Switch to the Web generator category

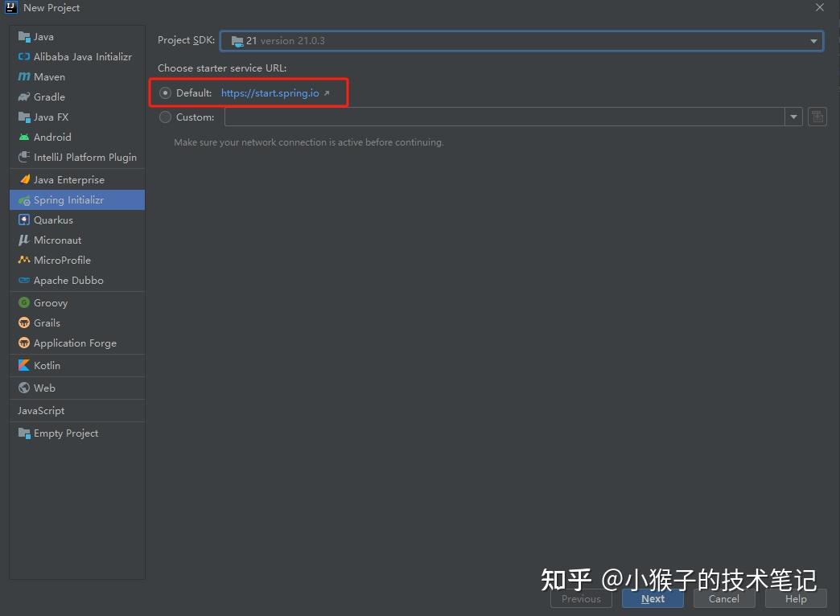43,388
